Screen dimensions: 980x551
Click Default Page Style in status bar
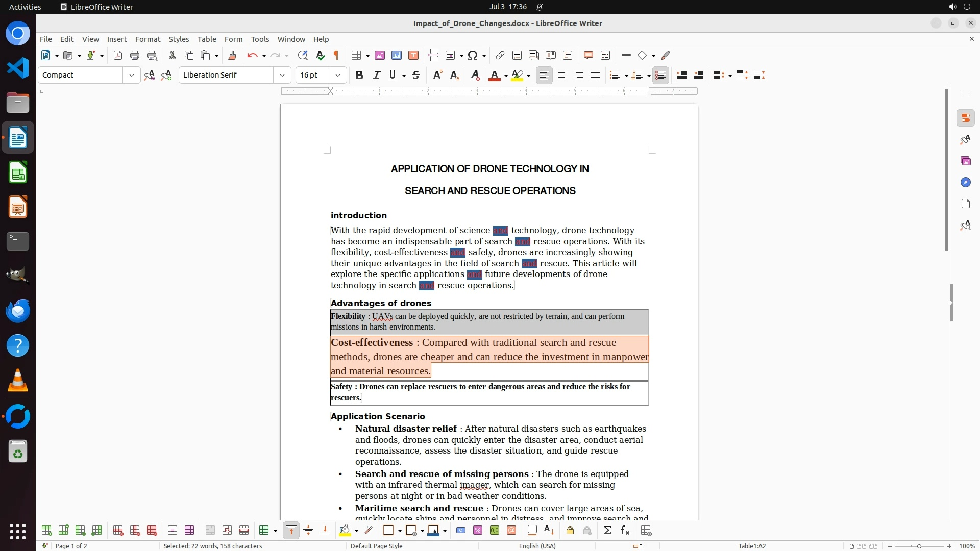point(376,546)
